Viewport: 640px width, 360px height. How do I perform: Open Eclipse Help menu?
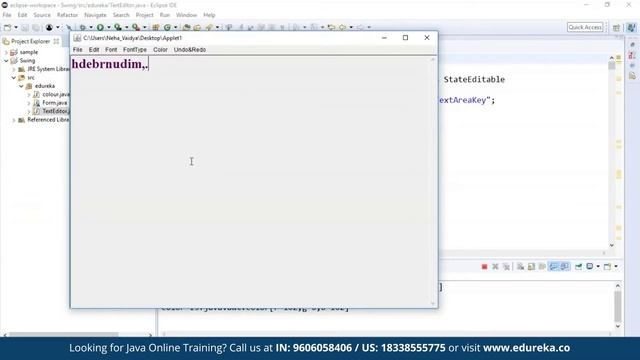coord(209,15)
